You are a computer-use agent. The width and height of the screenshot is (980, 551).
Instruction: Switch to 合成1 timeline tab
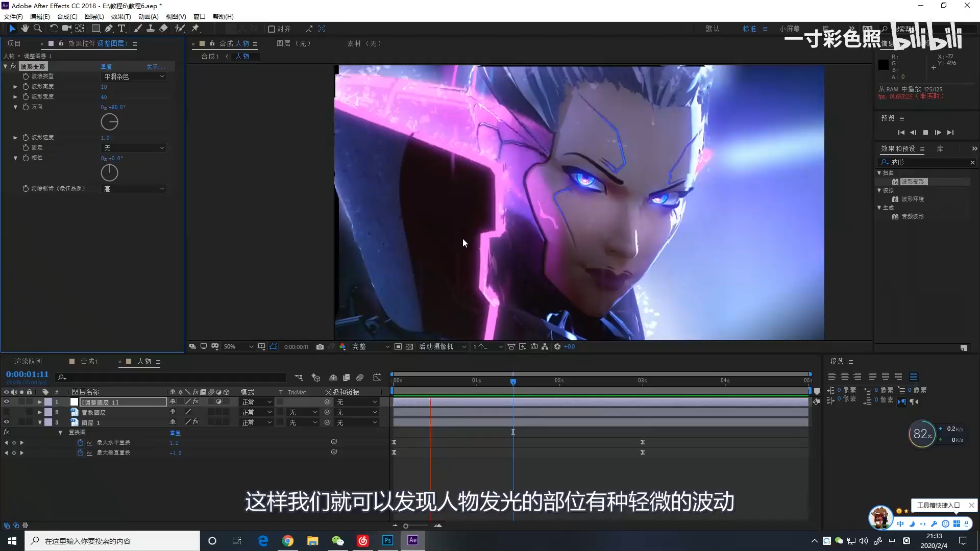pos(89,361)
